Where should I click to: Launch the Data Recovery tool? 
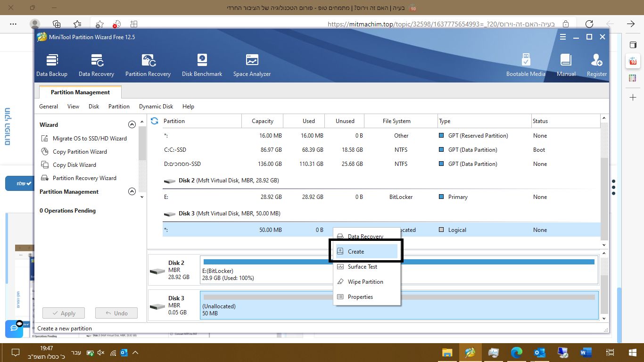pos(96,65)
